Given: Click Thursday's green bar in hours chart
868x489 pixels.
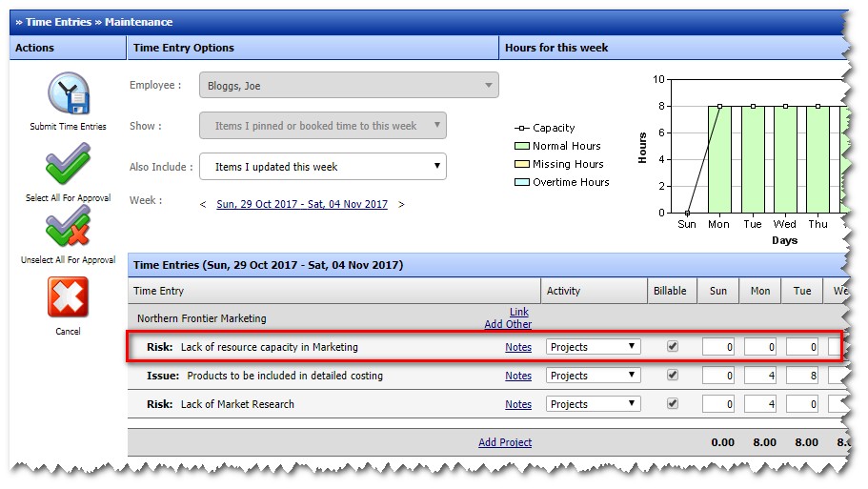Looking at the screenshot, I should point(818,159).
